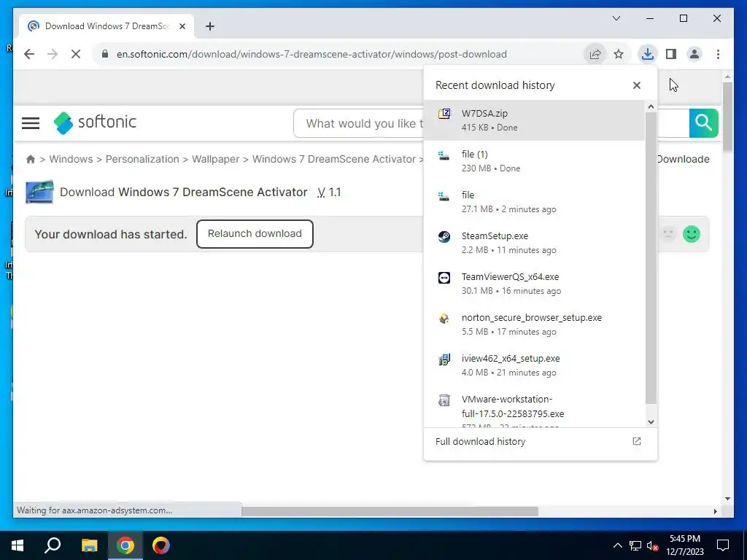
Task: Click the Personalization breadcrumb link
Action: pyautogui.click(x=142, y=159)
